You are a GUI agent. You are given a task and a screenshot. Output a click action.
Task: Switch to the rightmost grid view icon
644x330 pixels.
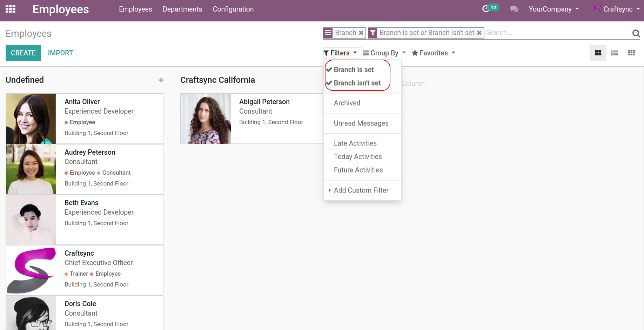tap(631, 53)
